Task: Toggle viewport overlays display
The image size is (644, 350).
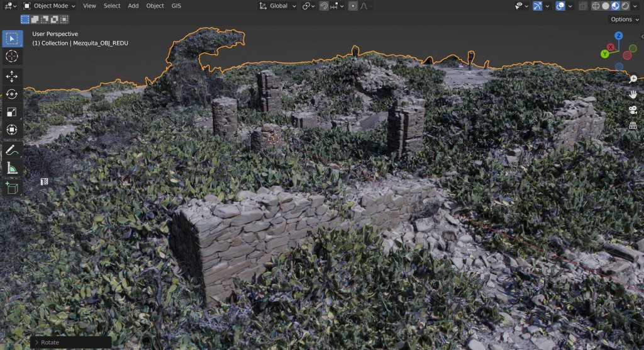Action: [560, 6]
